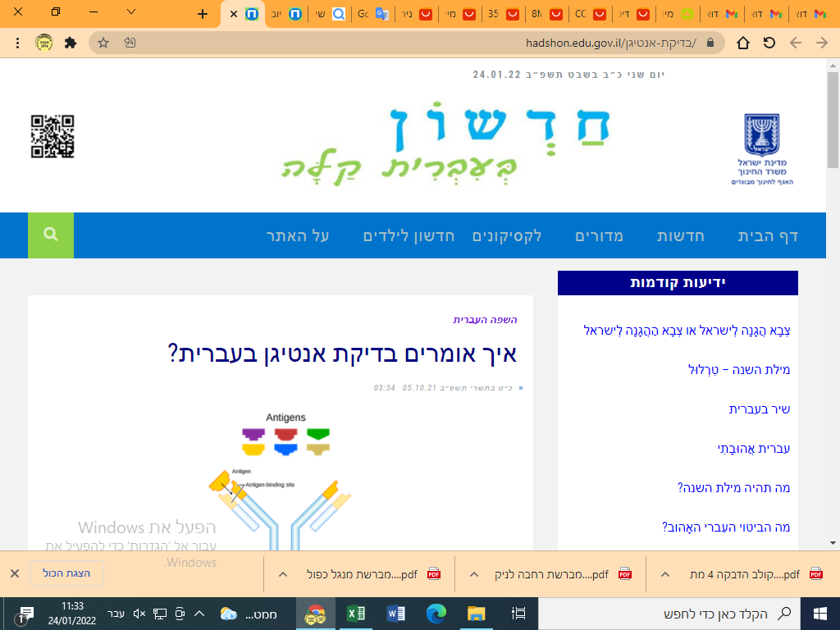Expand hidden icons in the system tray
This screenshot has height=630, width=840.
pos(198,613)
